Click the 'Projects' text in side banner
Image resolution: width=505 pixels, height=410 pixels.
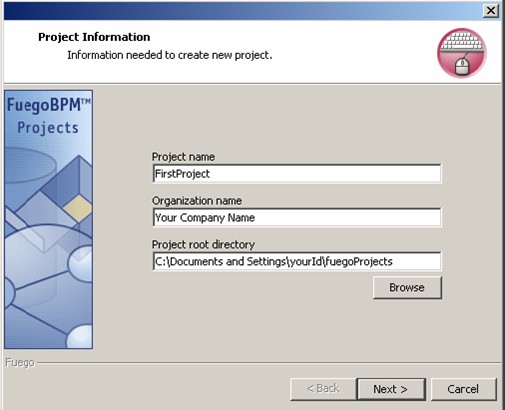48,128
